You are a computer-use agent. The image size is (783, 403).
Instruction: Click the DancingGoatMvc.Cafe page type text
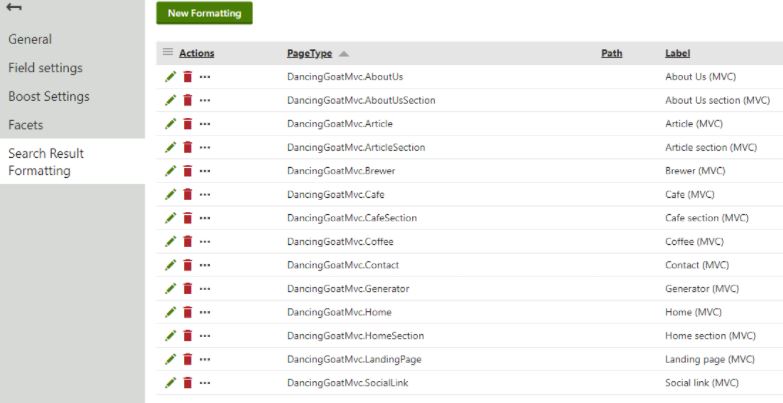coord(336,194)
